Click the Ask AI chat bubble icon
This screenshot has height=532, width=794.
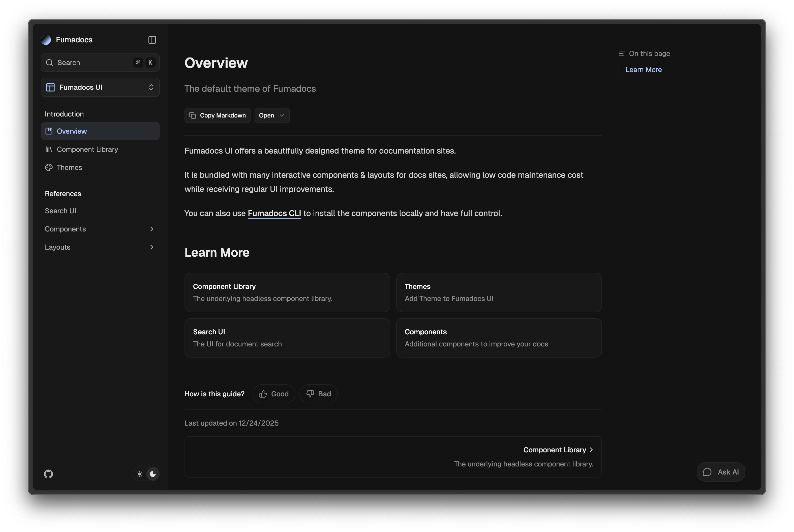[x=707, y=471]
